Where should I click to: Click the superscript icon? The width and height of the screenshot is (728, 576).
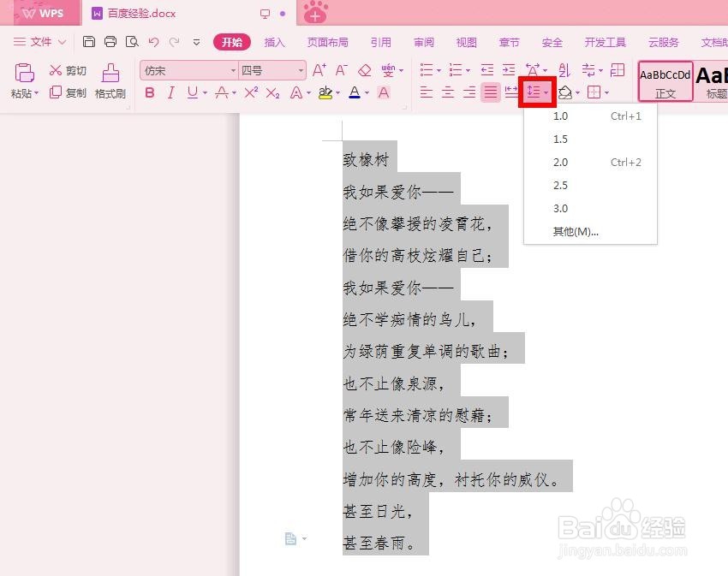click(x=251, y=92)
